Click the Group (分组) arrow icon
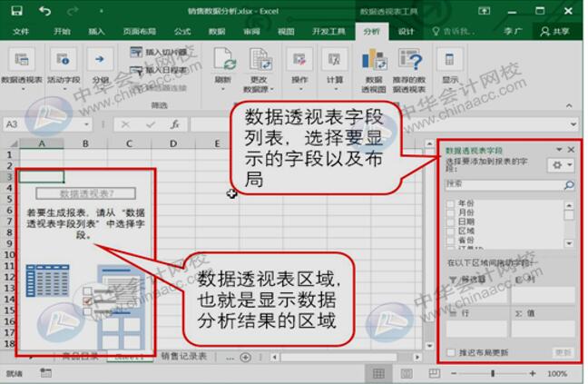The width and height of the screenshot is (588, 384). pos(100,59)
